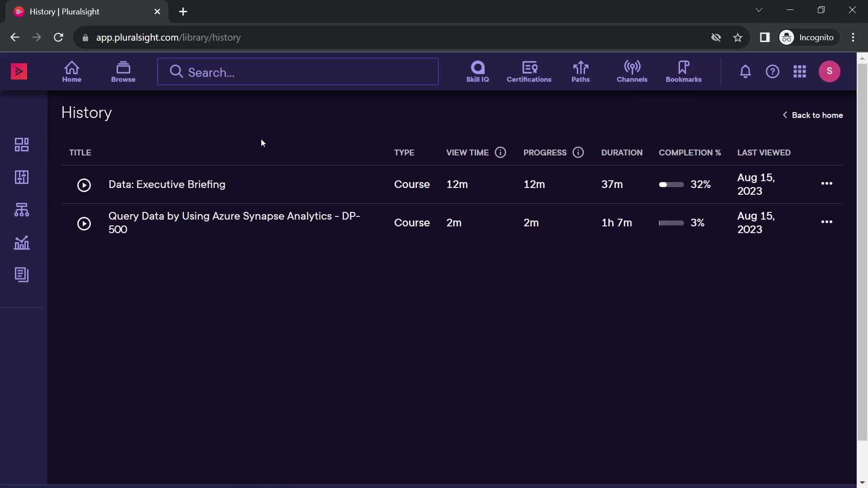Sort by TITLE column header
This screenshot has width=868, height=488.
point(80,153)
